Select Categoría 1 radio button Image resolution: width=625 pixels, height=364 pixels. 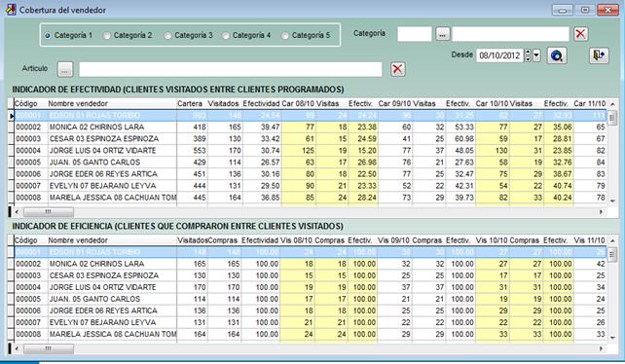48,35
